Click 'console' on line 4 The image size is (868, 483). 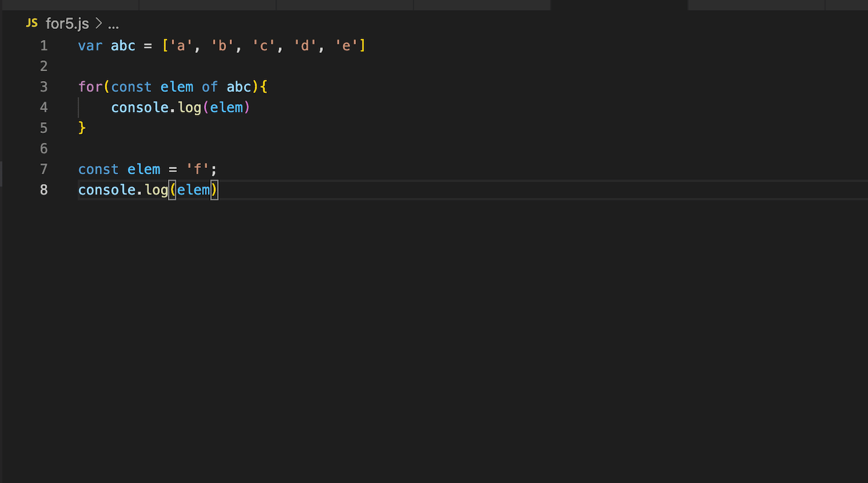coord(139,108)
